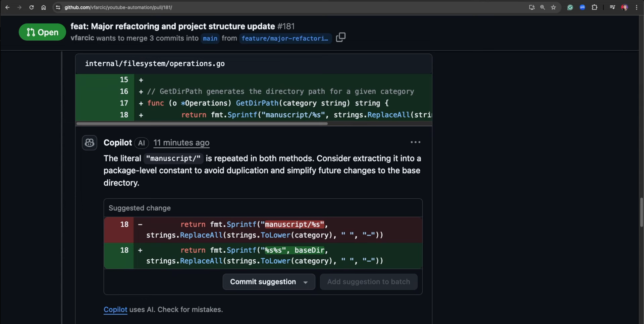The height and width of the screenshot is (324, 644).
Task: Click the Commit suggestion button
Action: [263, 282]
